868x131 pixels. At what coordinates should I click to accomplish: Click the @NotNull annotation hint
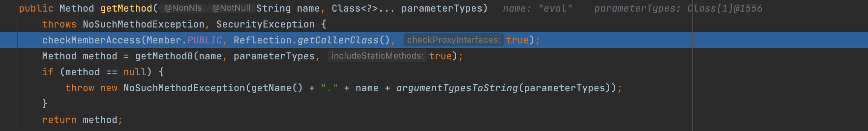click(231, 8)
